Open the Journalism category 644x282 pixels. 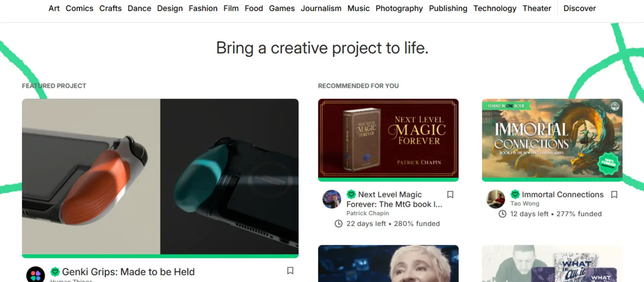[x=321, y=8]
